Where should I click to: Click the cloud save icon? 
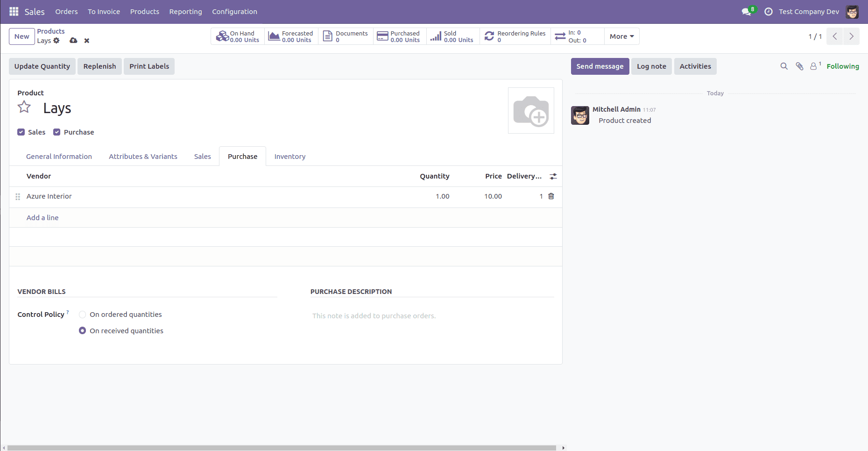click(73, 41)
